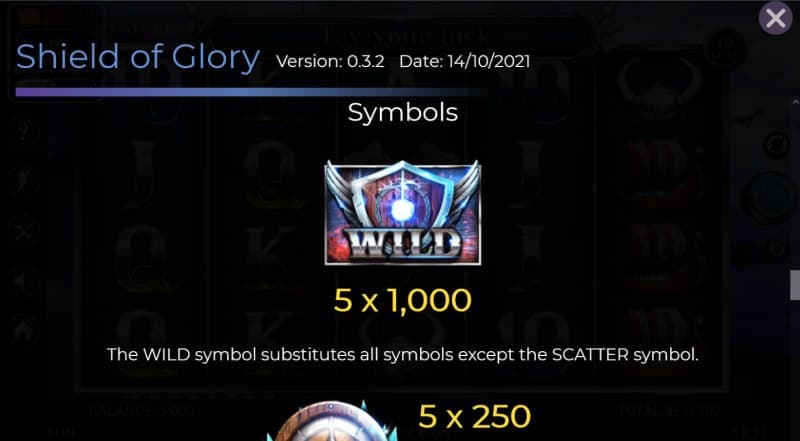Click the round shield symbol at bottom
800x441 pixels.
334,422
